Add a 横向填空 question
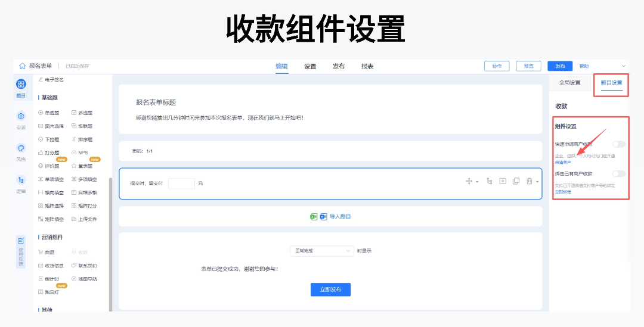The height and width of the screenshot is (327, 644). point(51,192)
